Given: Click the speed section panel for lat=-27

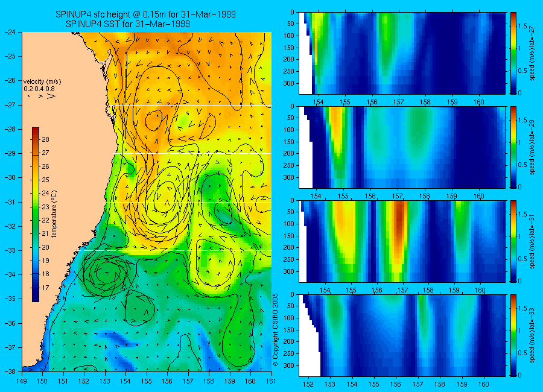Looking at the screenshot, I should (402, 53).
